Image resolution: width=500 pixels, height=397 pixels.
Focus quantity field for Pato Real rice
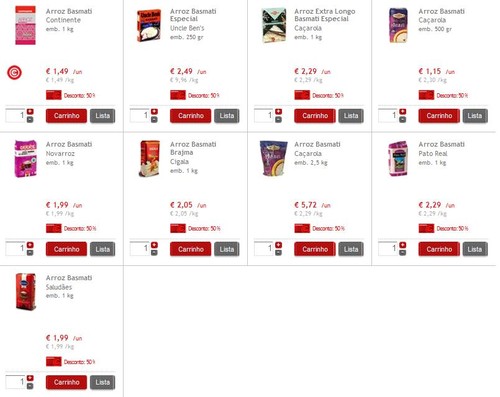coord(388,249)
